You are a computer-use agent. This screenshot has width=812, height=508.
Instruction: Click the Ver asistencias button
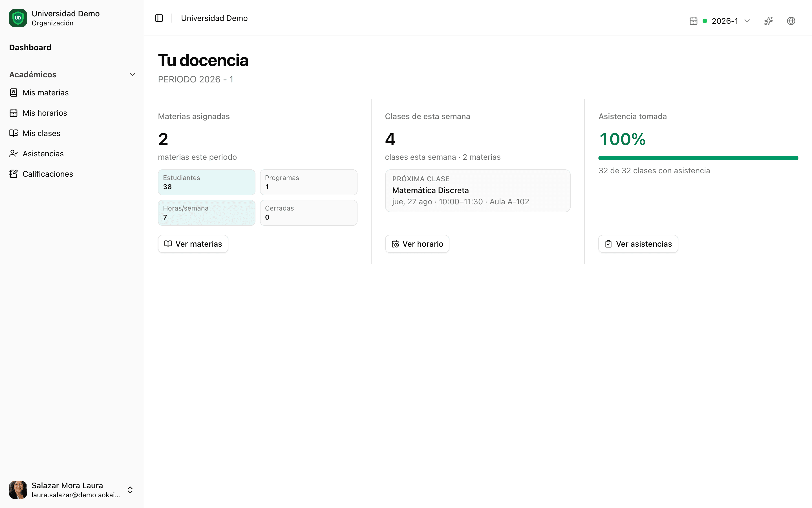click(638, 244)
